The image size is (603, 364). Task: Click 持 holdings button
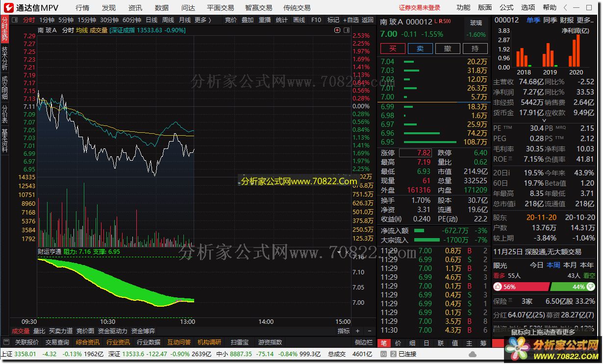475,49
